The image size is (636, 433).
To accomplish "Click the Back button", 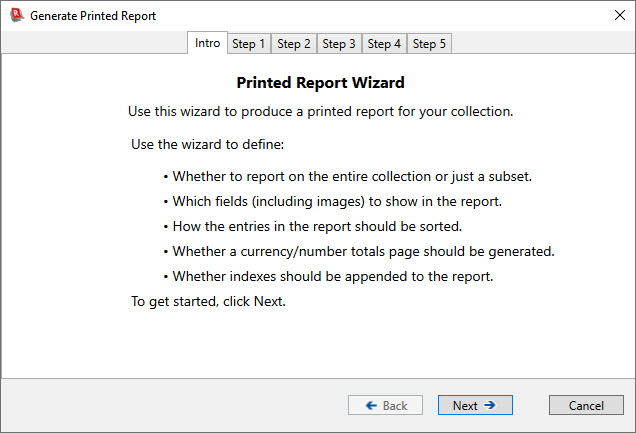I will click(385, 405).
